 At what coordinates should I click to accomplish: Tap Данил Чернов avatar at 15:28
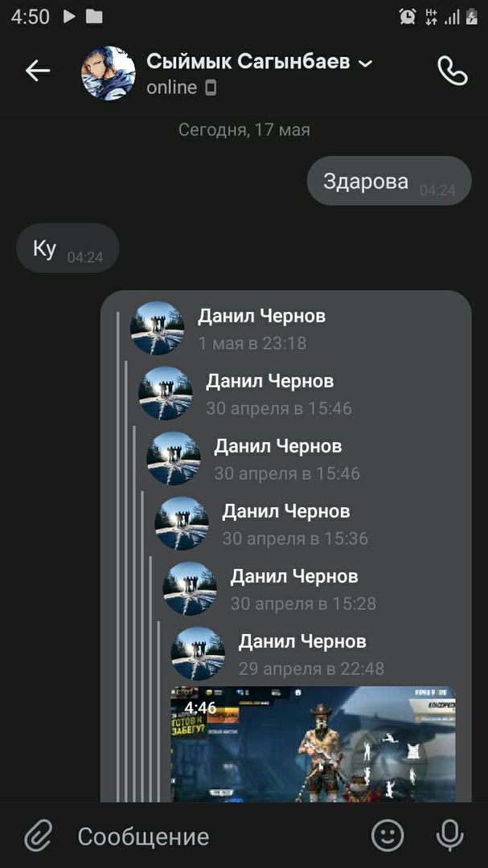(x=190, y=588)
